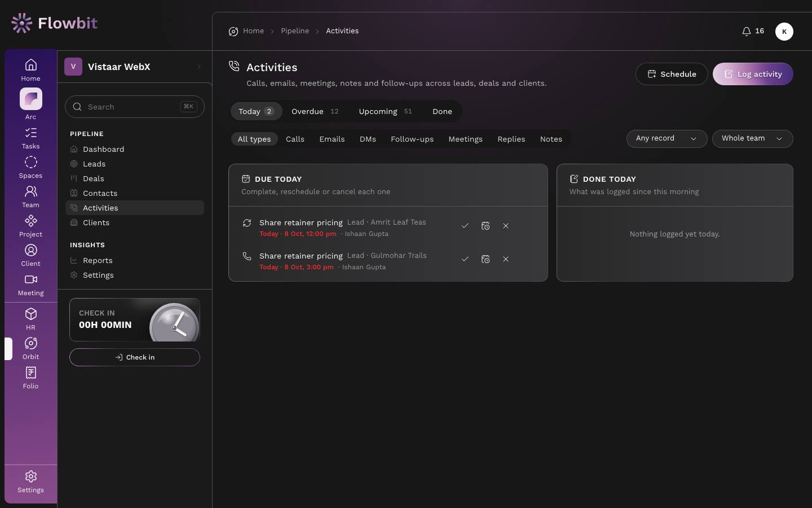
Task: Click the Schedule button
Action: 672,74
